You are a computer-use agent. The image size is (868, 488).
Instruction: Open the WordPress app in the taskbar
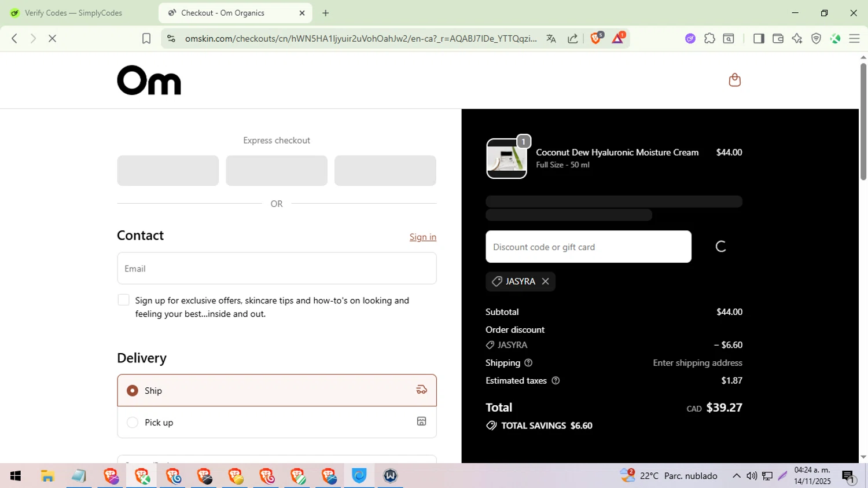pyautogui.click(x=391, y=476)
